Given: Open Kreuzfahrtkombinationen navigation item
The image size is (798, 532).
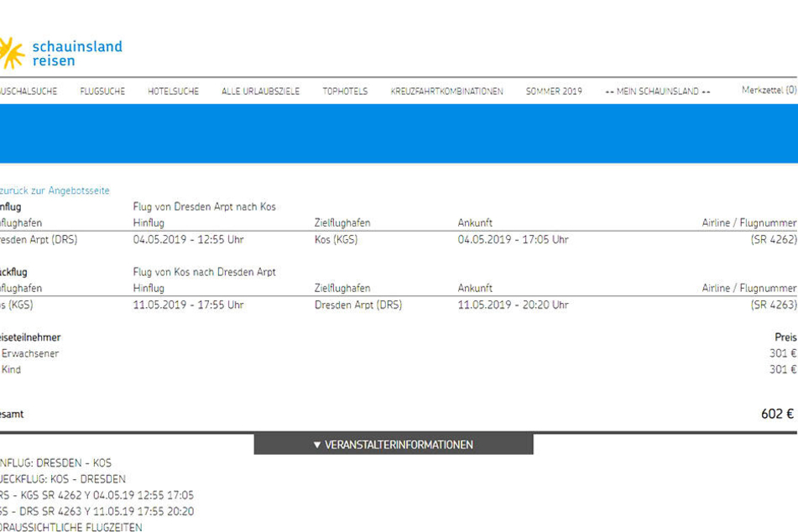Looking at the screenshot, I should (447, 91).
